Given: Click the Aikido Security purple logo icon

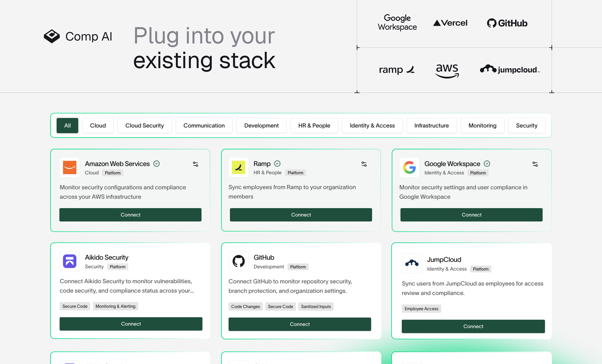Looking at the screenshot, I should point(70,261).
